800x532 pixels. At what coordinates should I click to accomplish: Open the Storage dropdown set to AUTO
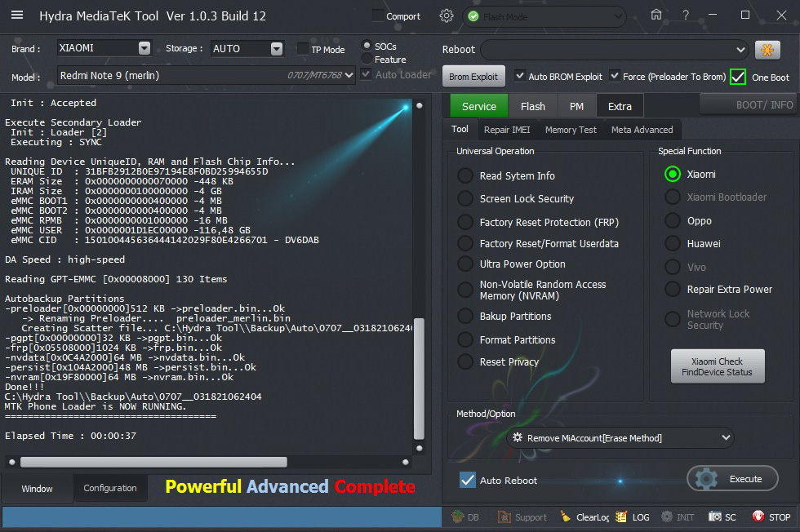pos(277,48)
